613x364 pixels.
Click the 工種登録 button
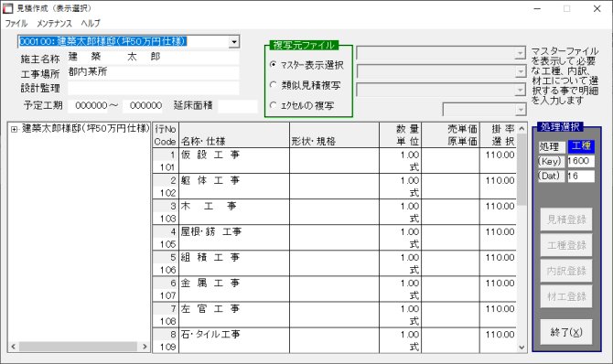(566, 245)
